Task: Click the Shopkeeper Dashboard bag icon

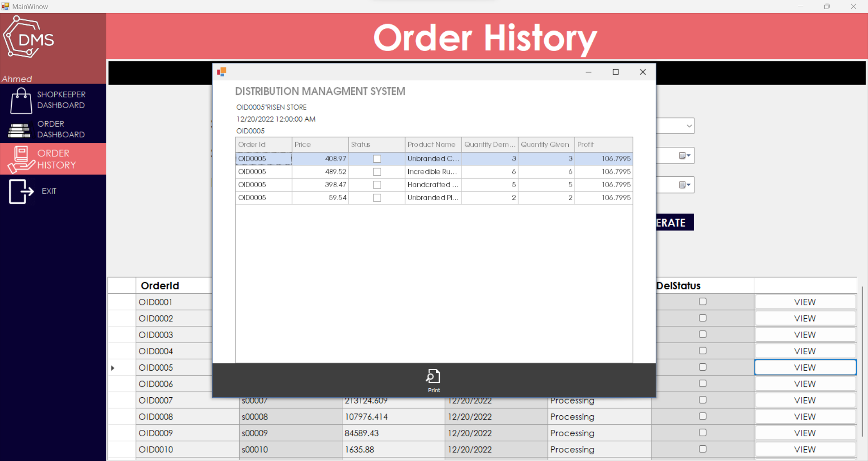Action: 21,100
